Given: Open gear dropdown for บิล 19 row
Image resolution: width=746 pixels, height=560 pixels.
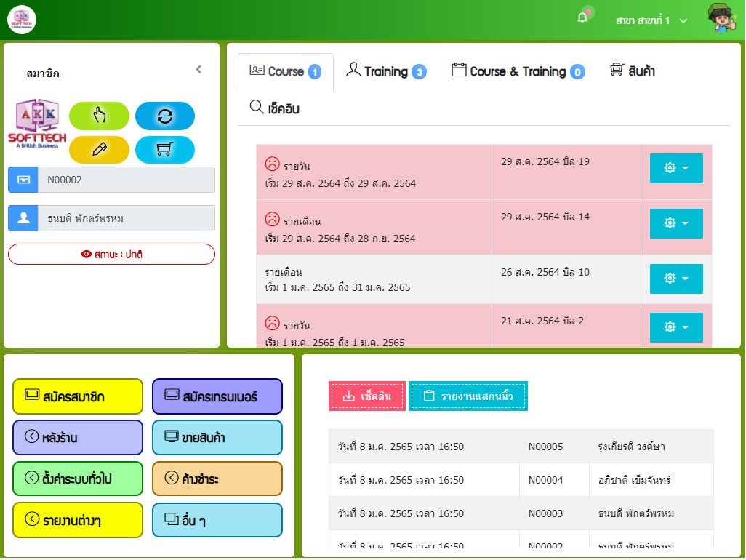Looking at the screenshot, I should pyautogui.click(x=675, y=168).
